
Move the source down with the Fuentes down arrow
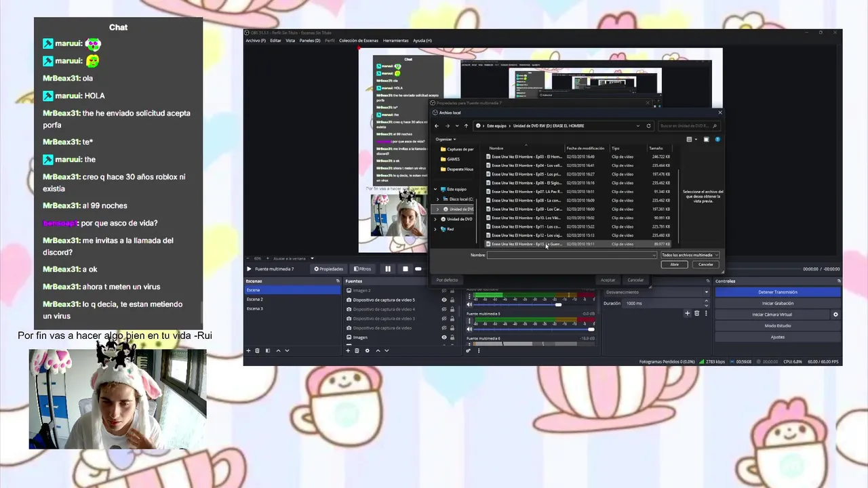pos(387,350)
